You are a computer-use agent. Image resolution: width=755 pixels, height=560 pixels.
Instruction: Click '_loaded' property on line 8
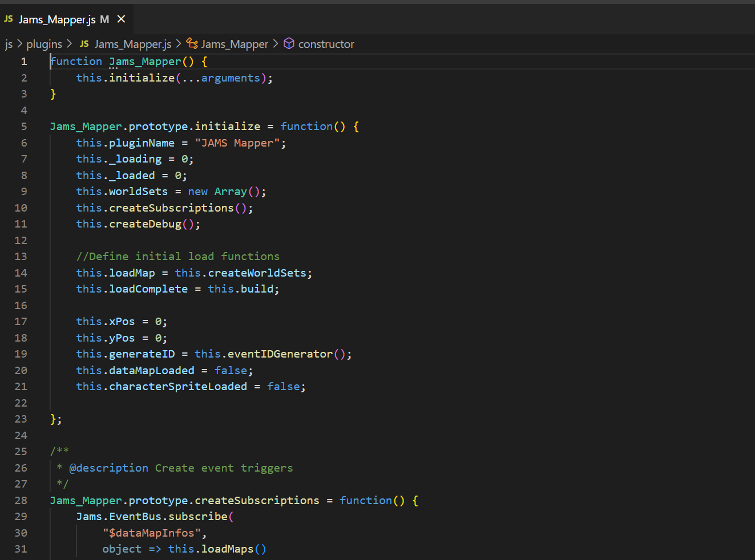132,176
